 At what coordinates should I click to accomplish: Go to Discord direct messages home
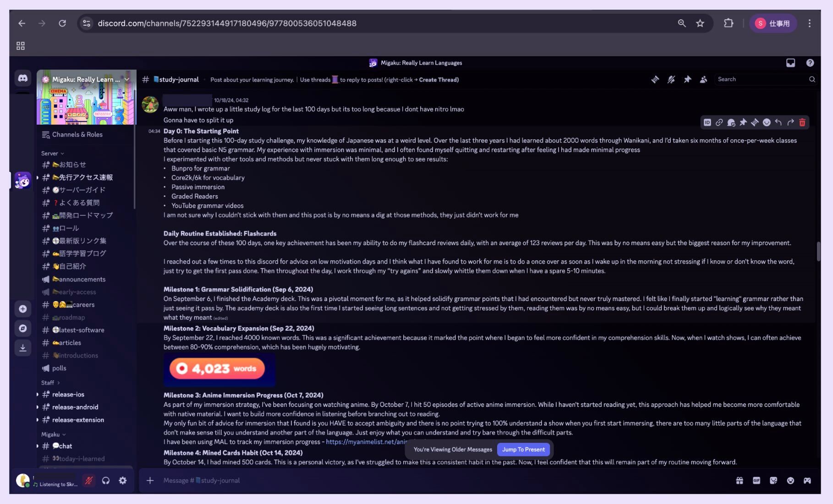[22, 78]
